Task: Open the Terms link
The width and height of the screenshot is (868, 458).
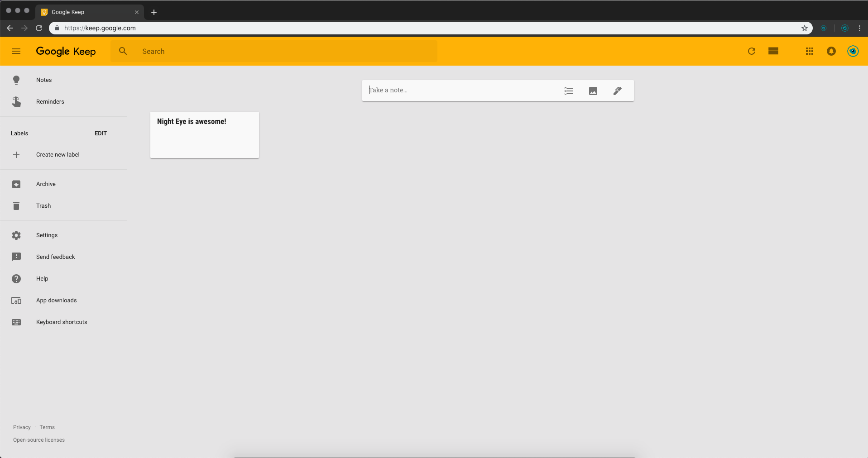Action: 47,427
